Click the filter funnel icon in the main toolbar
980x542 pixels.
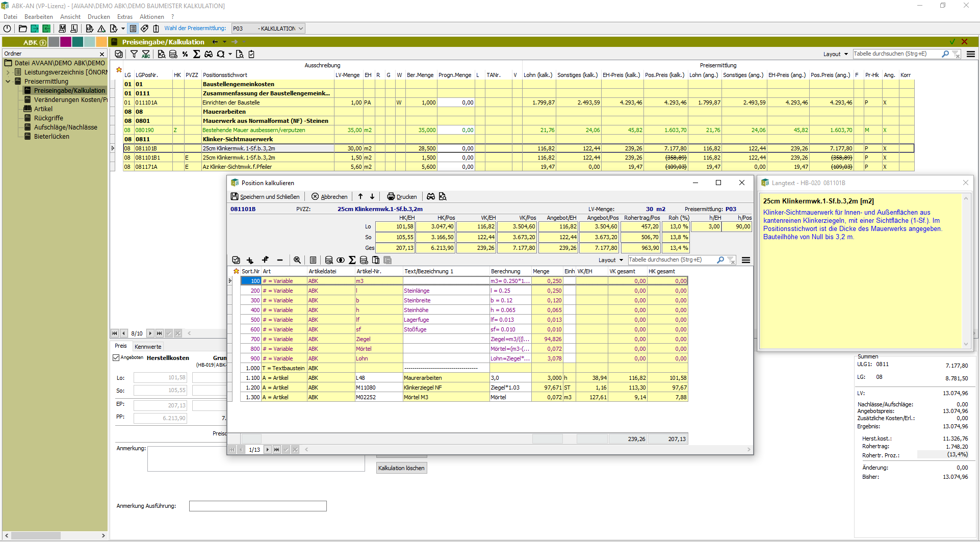pos(134,54)
